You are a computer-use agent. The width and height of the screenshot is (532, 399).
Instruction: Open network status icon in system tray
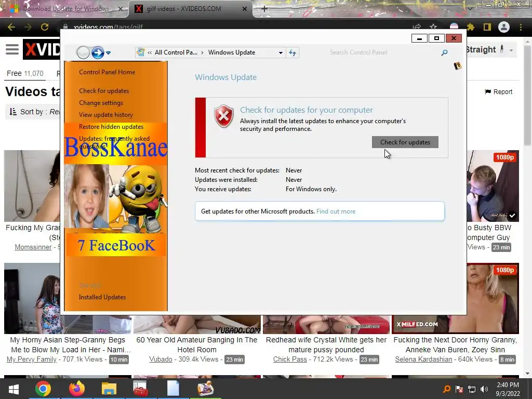(472, 389)
